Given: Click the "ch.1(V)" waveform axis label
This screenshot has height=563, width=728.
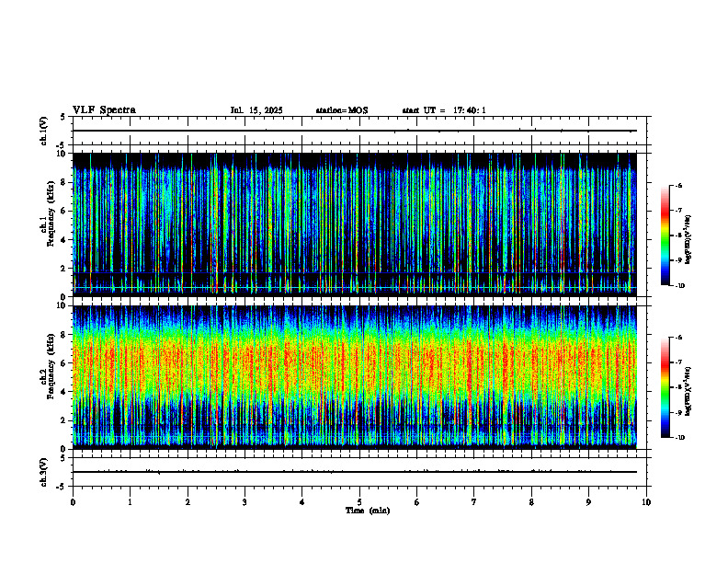Looking at the screenshot, I should click(x=44, y=131).
